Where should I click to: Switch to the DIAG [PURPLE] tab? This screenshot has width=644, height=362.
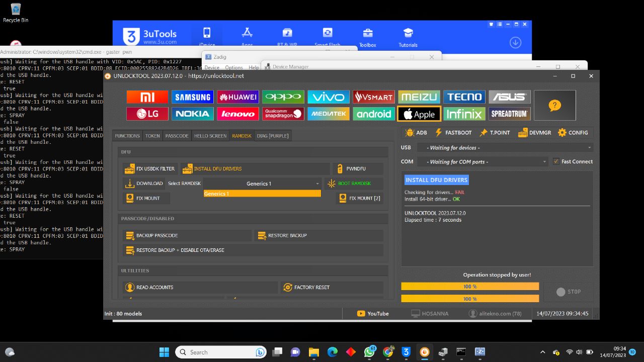(273, 136)
